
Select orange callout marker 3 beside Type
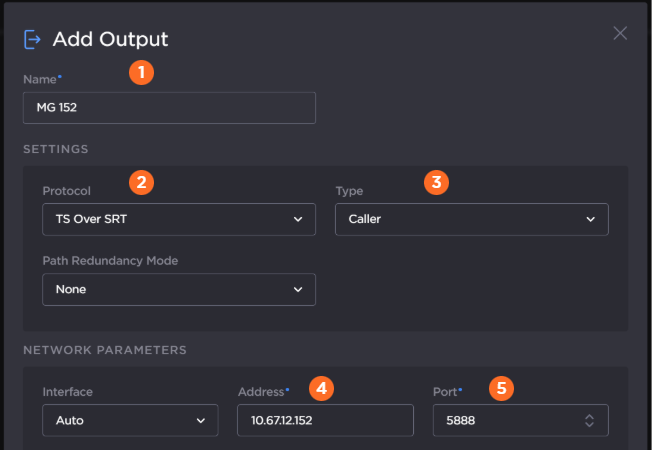tap(433, 182)
